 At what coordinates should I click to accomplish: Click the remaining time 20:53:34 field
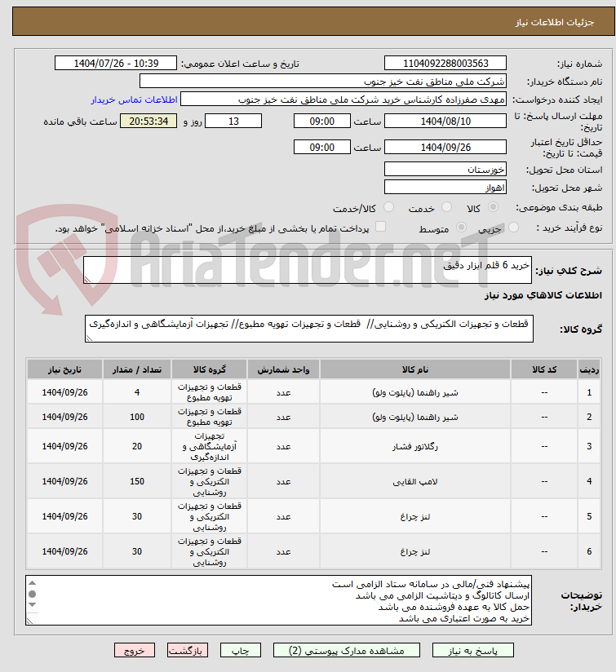tap(148, 121)
